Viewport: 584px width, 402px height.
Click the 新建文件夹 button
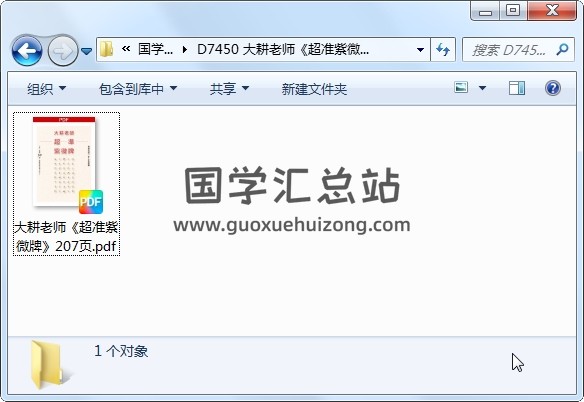(x=314, y=89)
